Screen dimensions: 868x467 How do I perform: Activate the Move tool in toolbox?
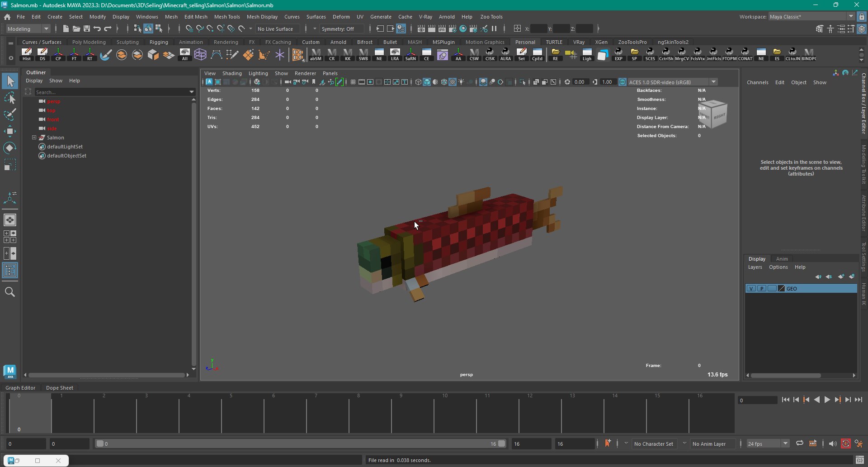pyautogui.click(x=10, y=131)
